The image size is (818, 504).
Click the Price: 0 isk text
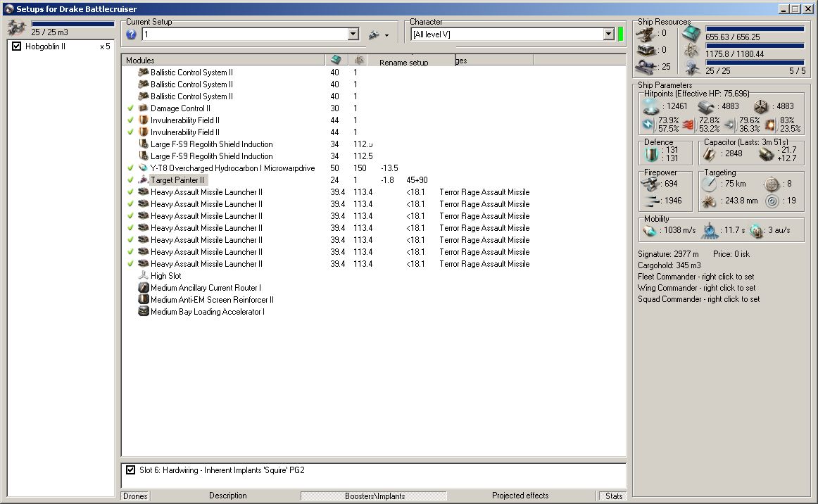(731, 254)
